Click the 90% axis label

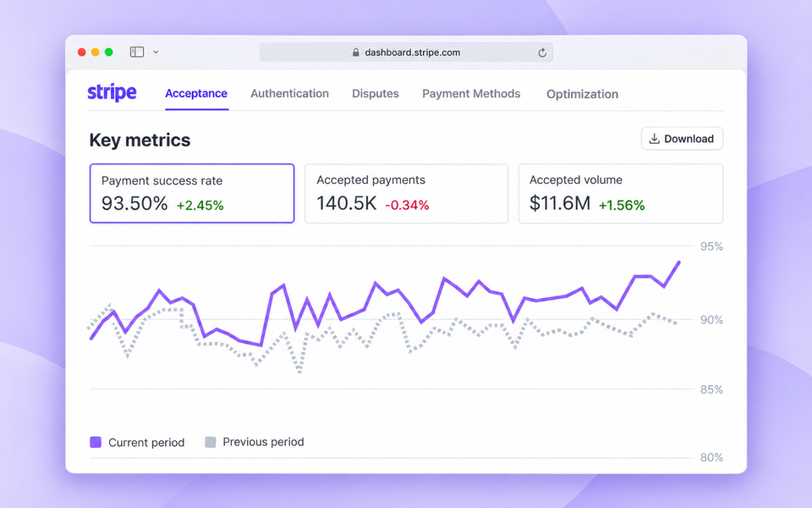pos(711,320)
